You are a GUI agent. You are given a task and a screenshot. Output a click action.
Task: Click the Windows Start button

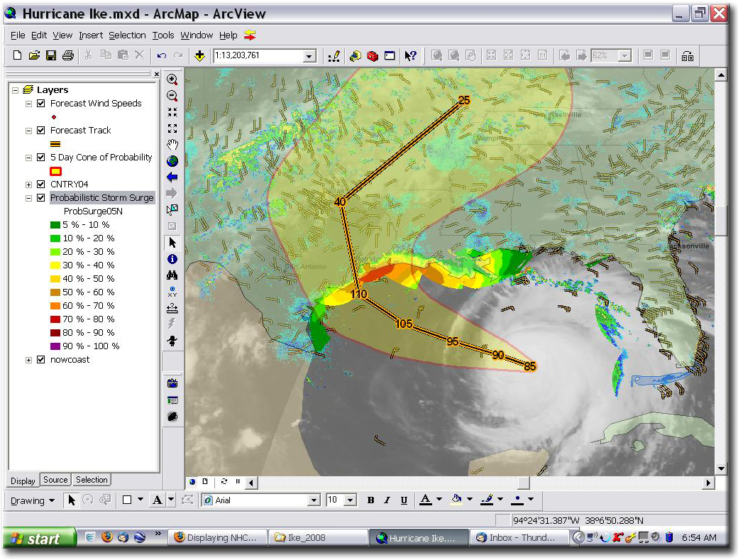(x=39, y=538)
